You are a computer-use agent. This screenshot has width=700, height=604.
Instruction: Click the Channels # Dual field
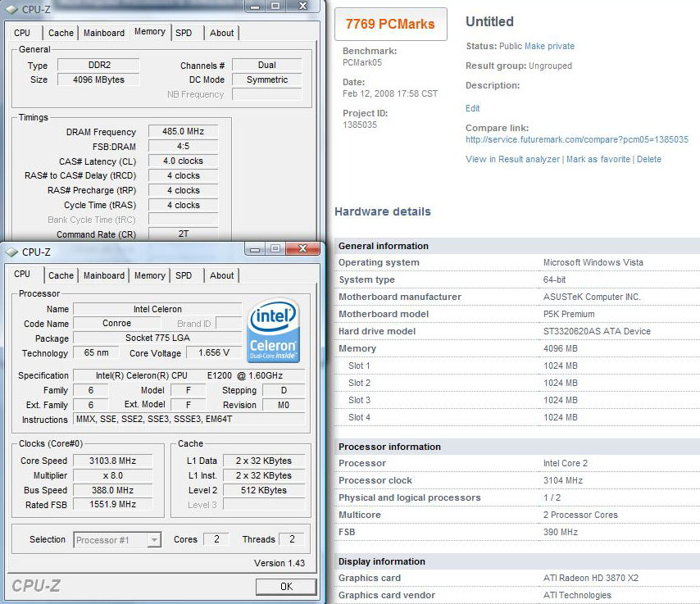pos(267,65)
